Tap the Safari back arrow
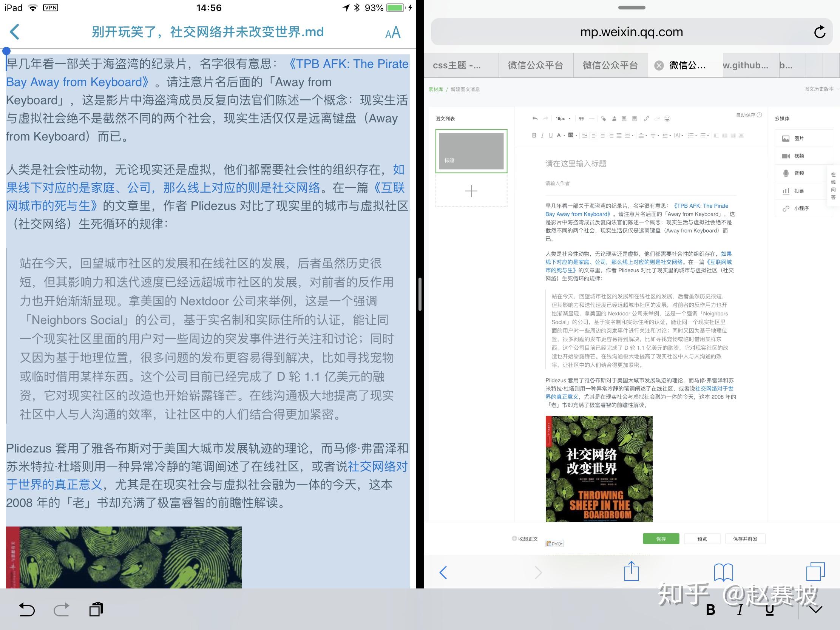 (x=443, y=572)
